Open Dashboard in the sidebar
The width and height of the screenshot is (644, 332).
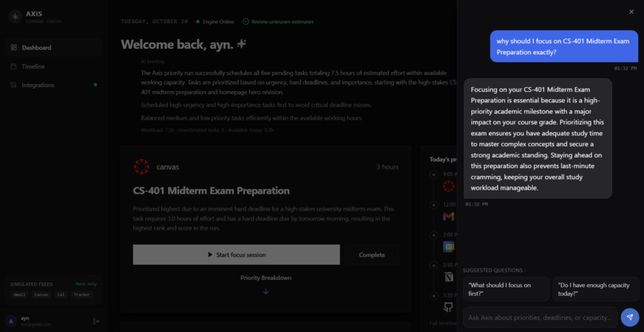click(54, 48)
